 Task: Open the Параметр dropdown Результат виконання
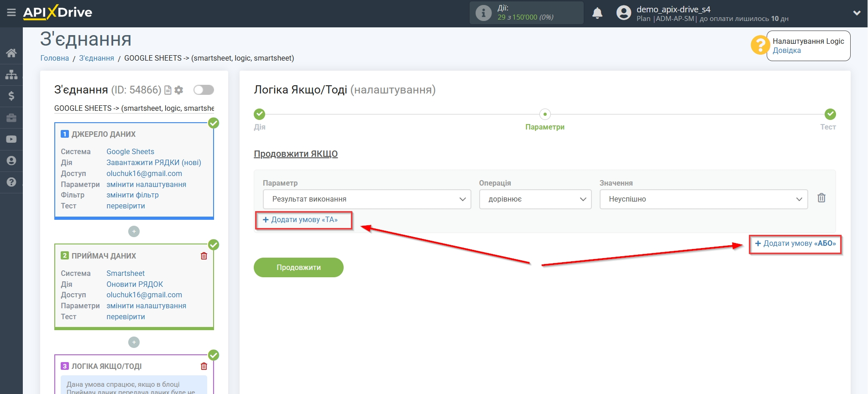(367, 199)
